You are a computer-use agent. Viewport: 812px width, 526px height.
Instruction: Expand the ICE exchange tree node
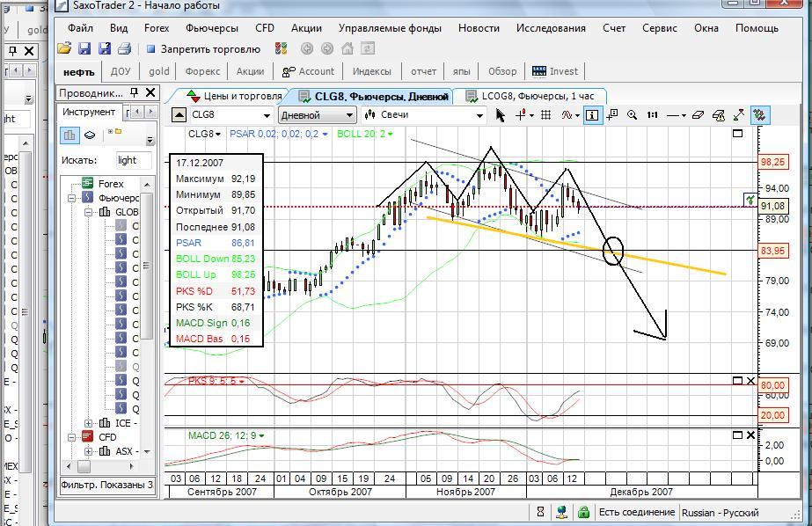tap(88, 423)
